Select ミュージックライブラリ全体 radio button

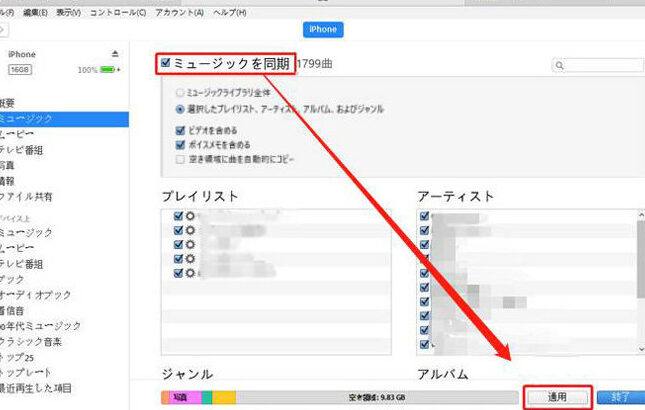pyautogui.click(x=180, y=93)
